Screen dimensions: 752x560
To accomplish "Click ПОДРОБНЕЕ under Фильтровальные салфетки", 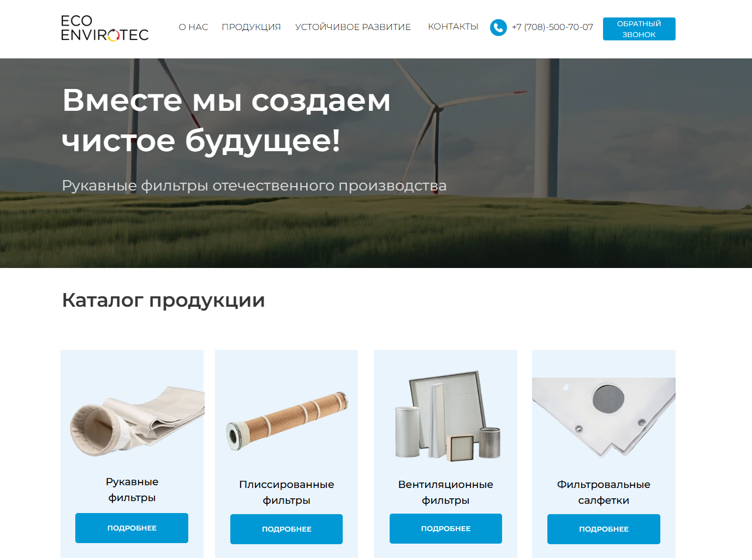I will point(604,529).
